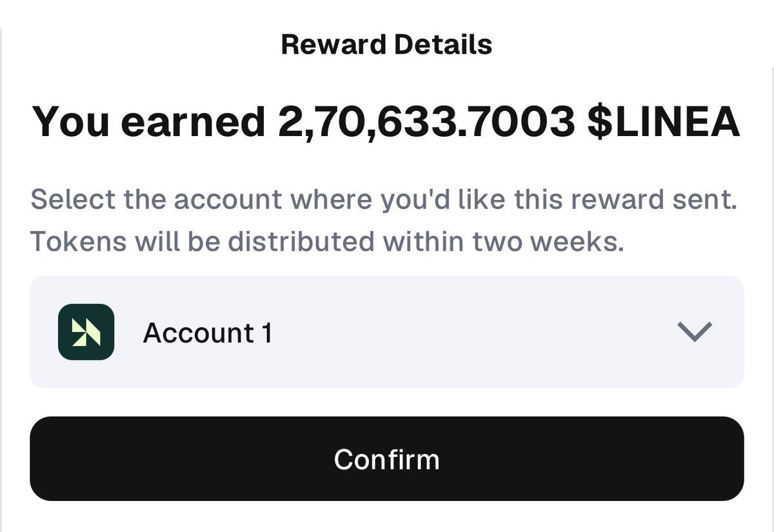Click the word Reward in the header
774x532 pixels.
(x=333, y=44)
